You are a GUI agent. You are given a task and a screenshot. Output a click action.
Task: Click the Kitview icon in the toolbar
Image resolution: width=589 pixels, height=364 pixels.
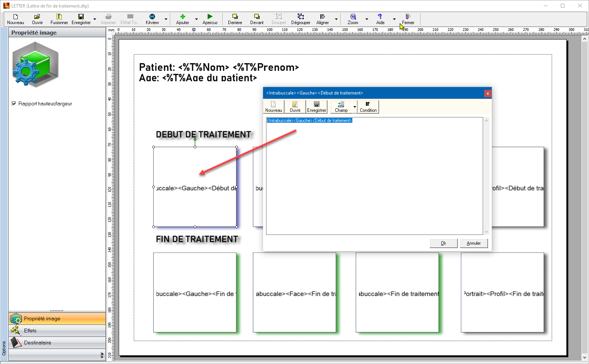(x=152, y=17)
